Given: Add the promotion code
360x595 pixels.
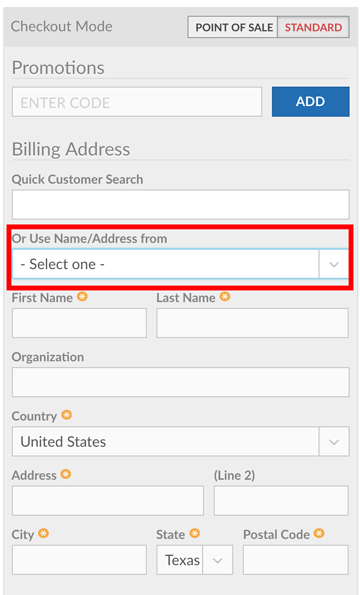Looking at the screenshot, I should [x=311, y=102].
